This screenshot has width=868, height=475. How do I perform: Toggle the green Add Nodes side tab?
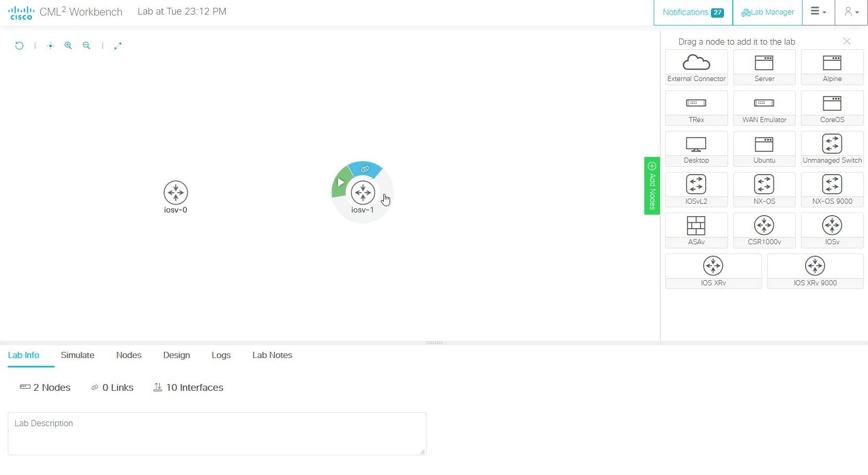click(x=652, y=186)
